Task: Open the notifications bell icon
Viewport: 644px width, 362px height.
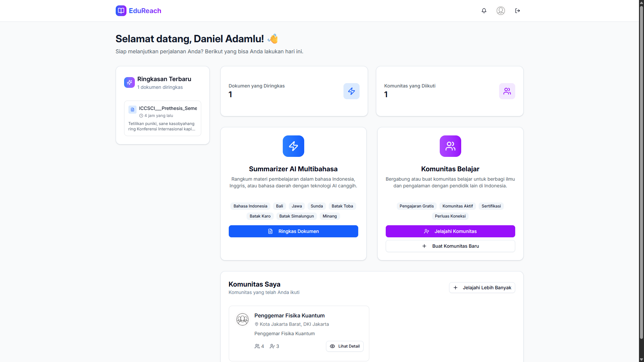Action: [x=484, y=11]
